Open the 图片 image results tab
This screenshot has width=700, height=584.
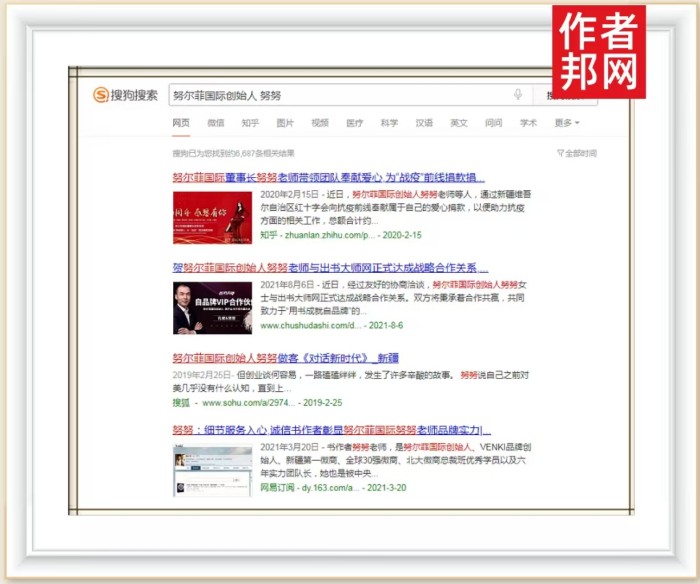tap(285, 123)
